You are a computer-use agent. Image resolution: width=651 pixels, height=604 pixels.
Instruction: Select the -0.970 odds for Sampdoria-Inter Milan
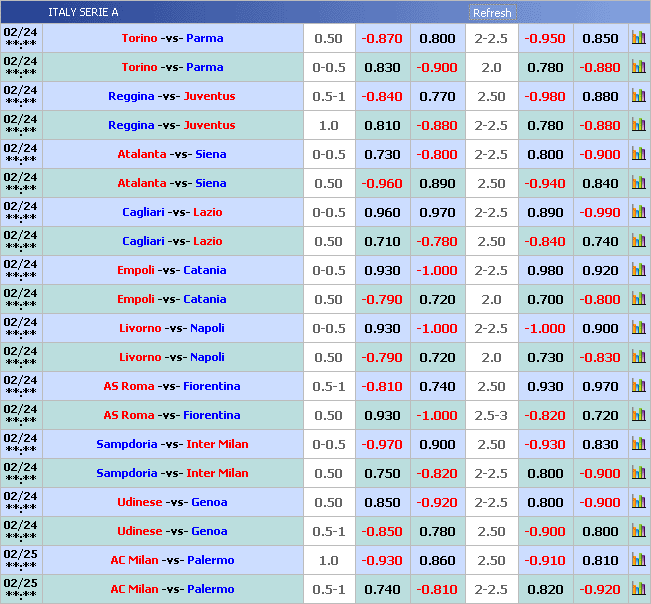click(x=382, y=445)
